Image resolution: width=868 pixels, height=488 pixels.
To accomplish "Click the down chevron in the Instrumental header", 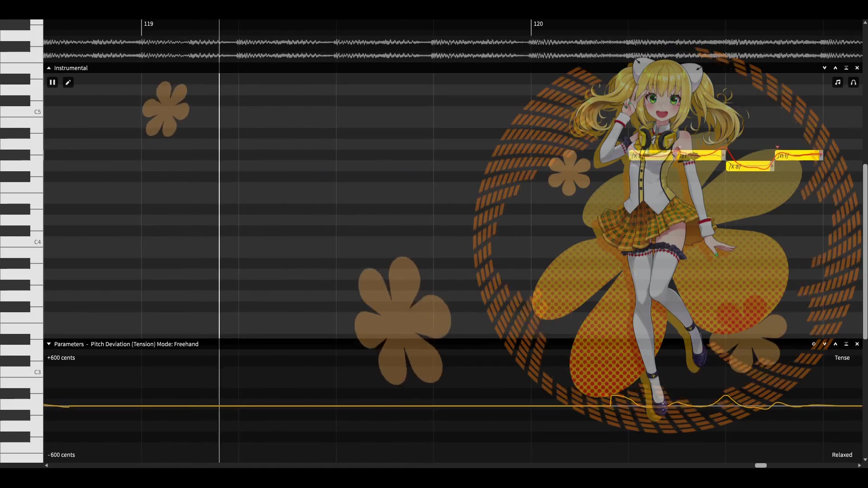I will coord(825,68).
